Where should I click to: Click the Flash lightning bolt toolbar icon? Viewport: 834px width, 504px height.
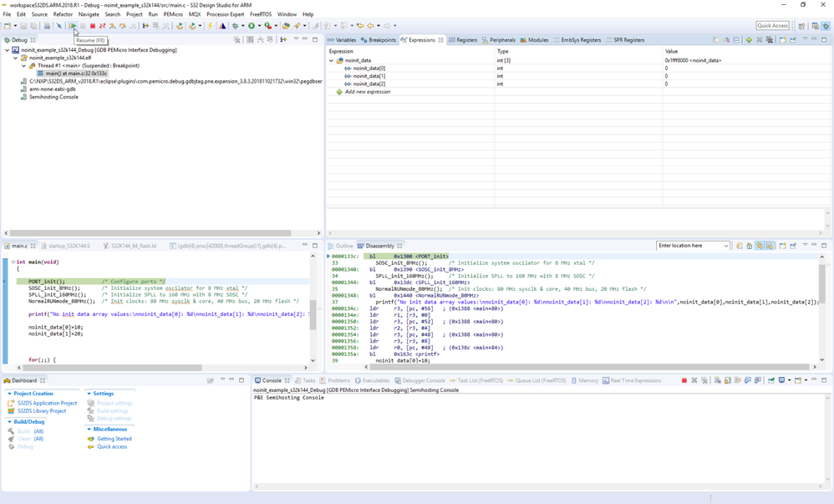click(211, 26)
